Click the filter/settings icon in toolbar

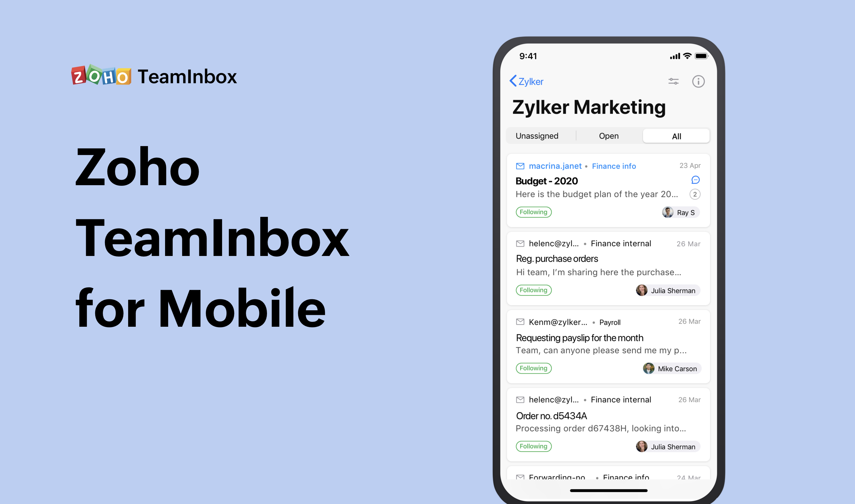pos(673,81)
